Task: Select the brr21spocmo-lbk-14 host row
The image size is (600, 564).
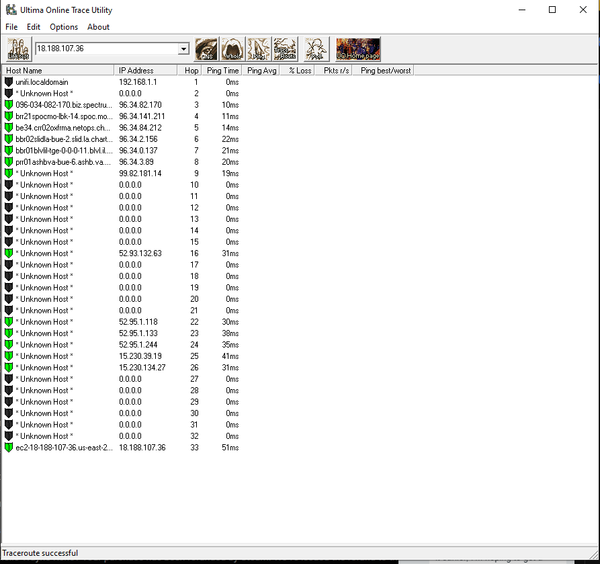Action: pos(64,116)
